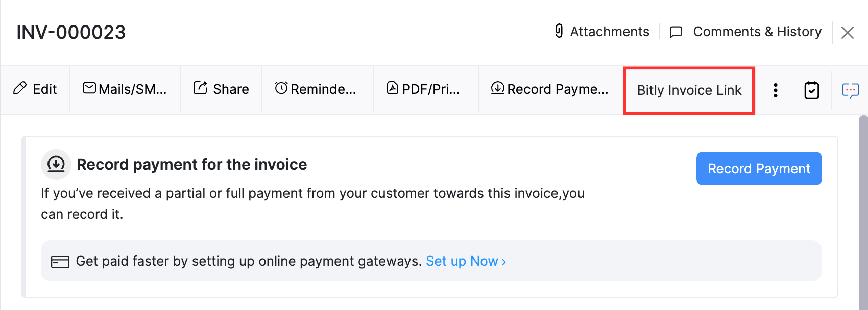Open the three-dot overflow menu
Image resolution: width=868 pixels, height=310 pixels.
[775, 90]
